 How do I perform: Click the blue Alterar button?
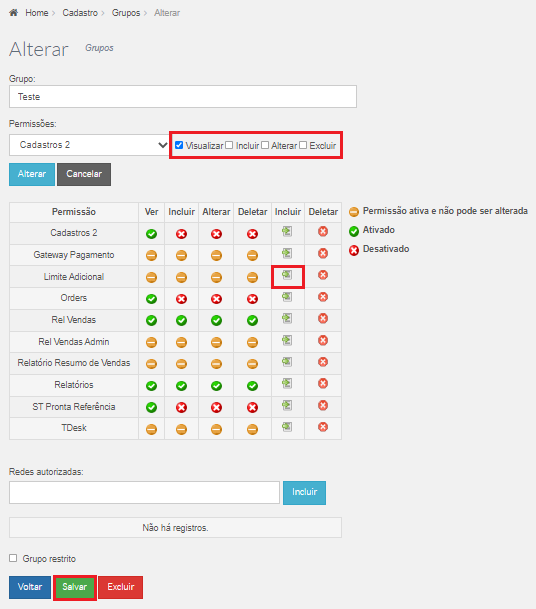(32, 174)
